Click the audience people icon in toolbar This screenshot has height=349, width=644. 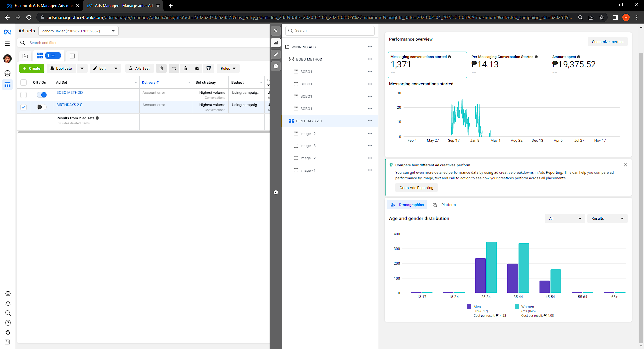(197, 68)
